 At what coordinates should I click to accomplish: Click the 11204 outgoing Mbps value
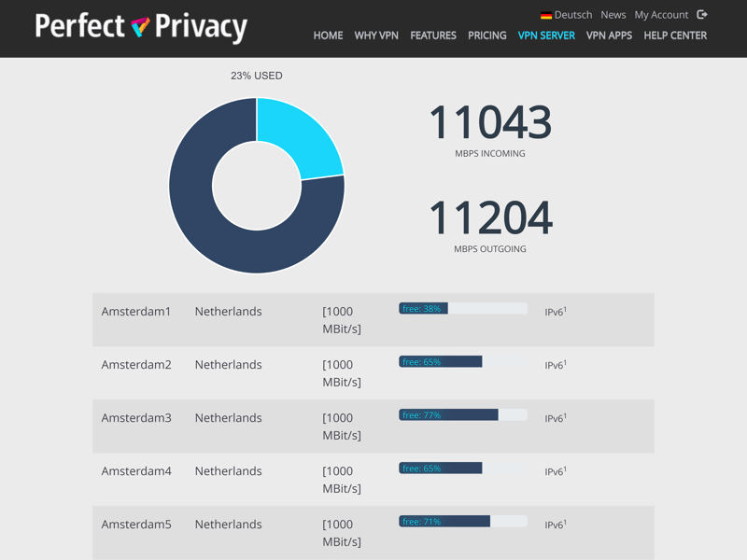[490, 217]
